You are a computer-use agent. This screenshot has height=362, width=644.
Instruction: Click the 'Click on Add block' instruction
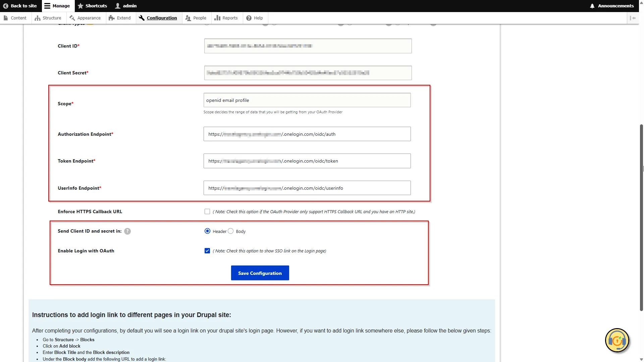coord(61,346)
